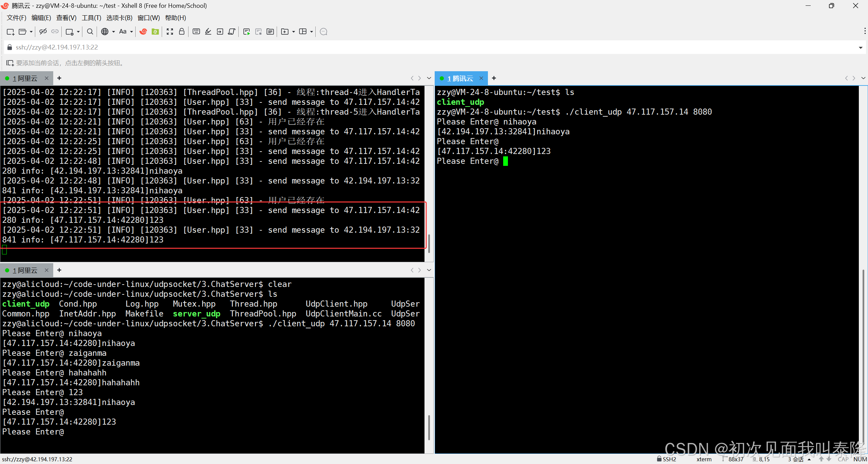Image resolution: width=868 pixels, height=464 pixels.
Task: Switch to the 腾讯云 session tab
Action: coord(460,78)
